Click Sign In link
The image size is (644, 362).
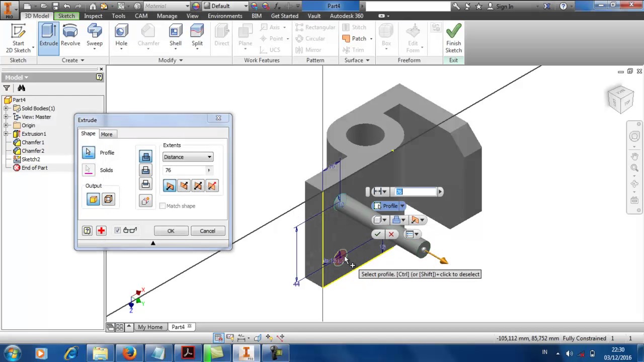[504, 7]
